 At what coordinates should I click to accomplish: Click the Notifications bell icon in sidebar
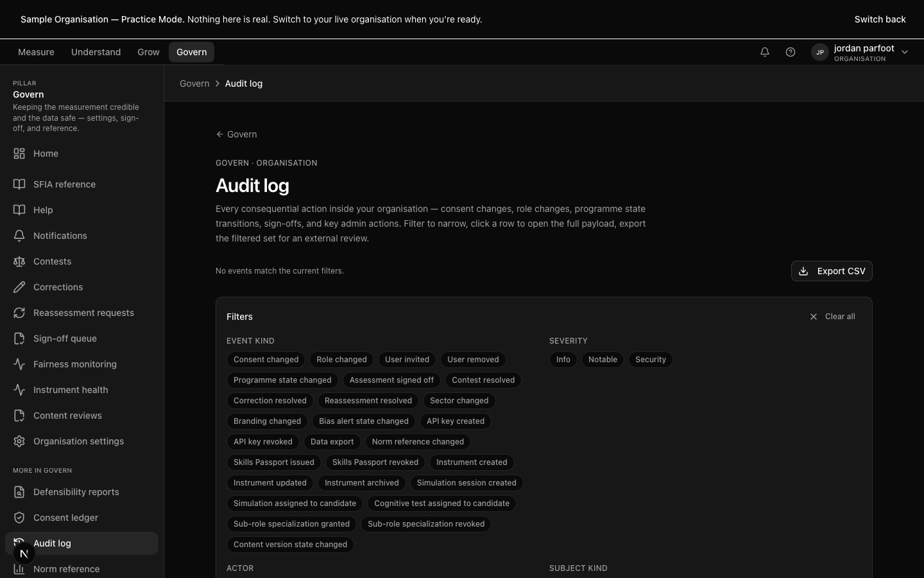(x=19, y=236)
